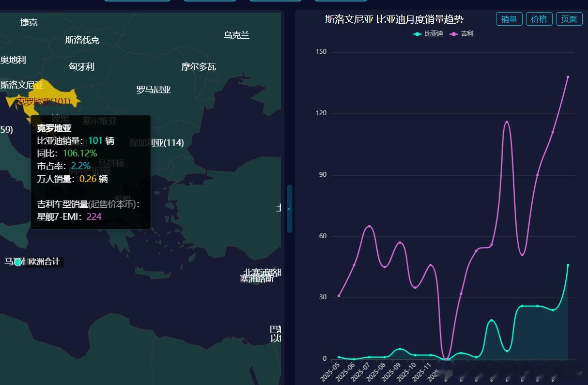Click the 90 y-axis label
This screenshot has width=588, height=385.
(323, 175)
